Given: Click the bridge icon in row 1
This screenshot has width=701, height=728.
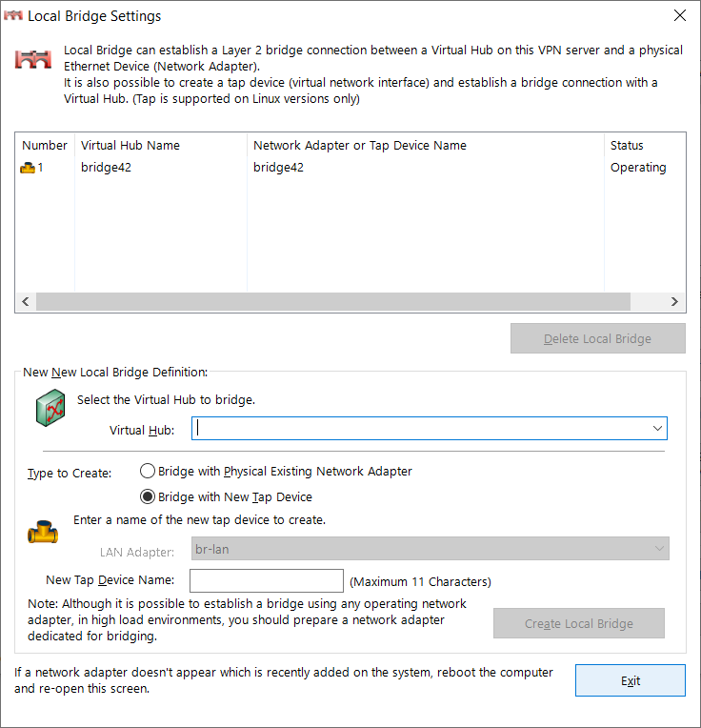Looking at the screenshot, I should pos(28,168).
